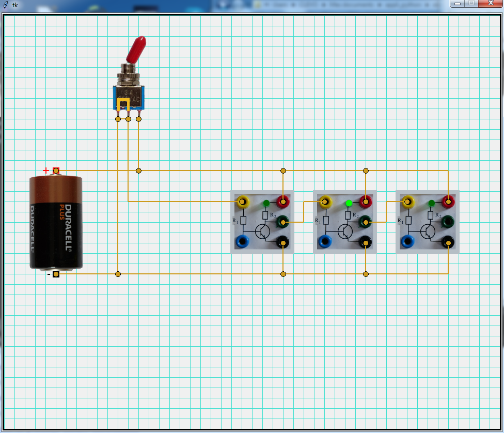Viewport: 504px width, 433px height.
Task: Select the battery's negative terminal
Action: tap(56, 274)
